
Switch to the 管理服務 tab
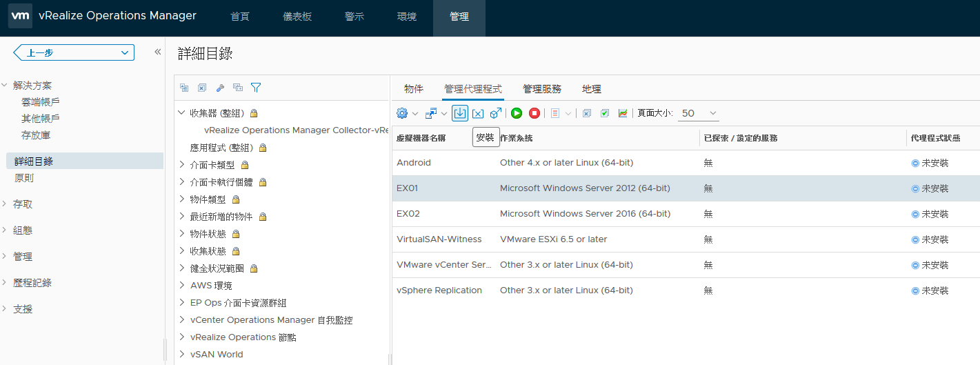tap(542, 89)
